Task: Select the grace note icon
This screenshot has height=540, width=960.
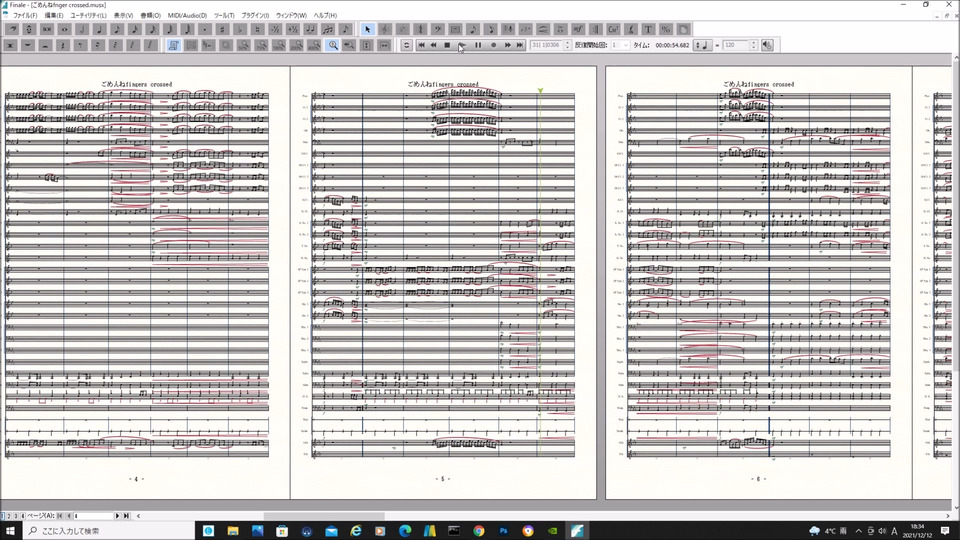Action: coord(345,29)
